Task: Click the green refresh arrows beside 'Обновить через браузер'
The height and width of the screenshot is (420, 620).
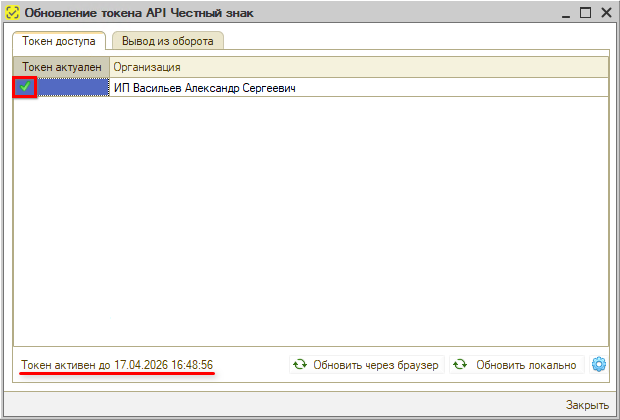Action: (x=300, y=365)
